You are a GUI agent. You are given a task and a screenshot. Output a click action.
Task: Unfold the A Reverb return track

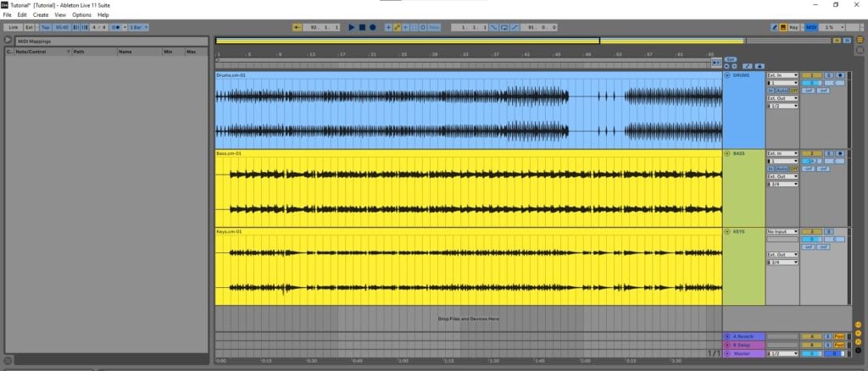coord(727,336)
